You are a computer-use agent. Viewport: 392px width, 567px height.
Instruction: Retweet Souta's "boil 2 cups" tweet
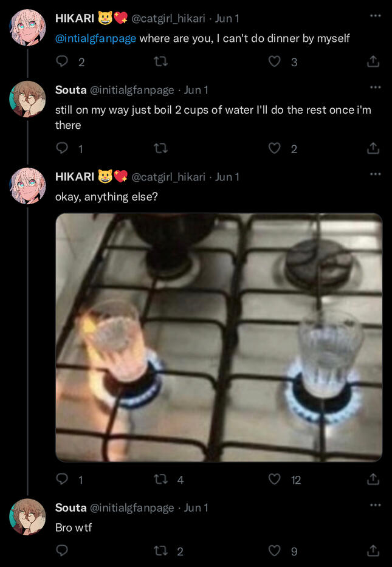point(161,148)
